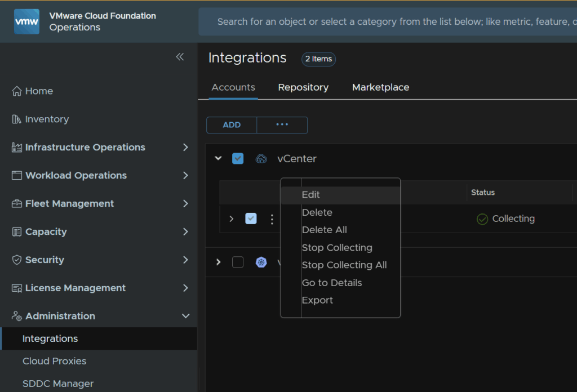
Task: Switch to the Accounts tab
Action: [233, 87]
